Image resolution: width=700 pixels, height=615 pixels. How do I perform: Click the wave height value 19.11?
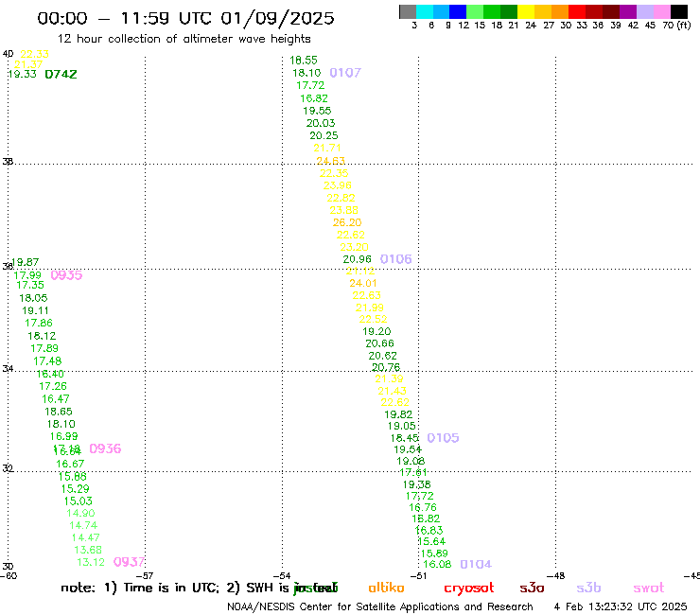36,310
